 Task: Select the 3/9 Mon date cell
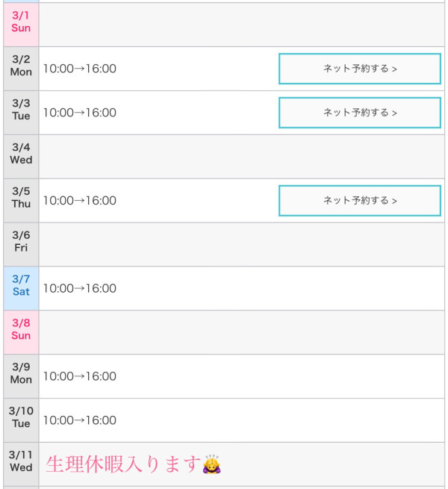[x=21, y=374]
